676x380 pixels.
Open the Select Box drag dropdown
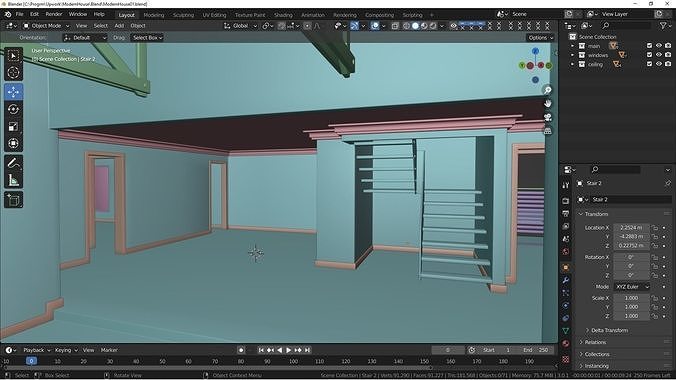(x=147, y=38)
